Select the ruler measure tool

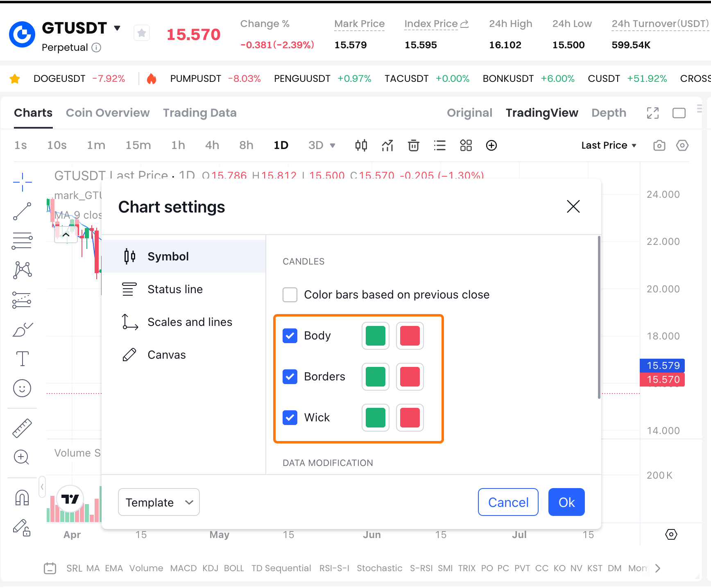pyautogui.click(x=22, y=428)
